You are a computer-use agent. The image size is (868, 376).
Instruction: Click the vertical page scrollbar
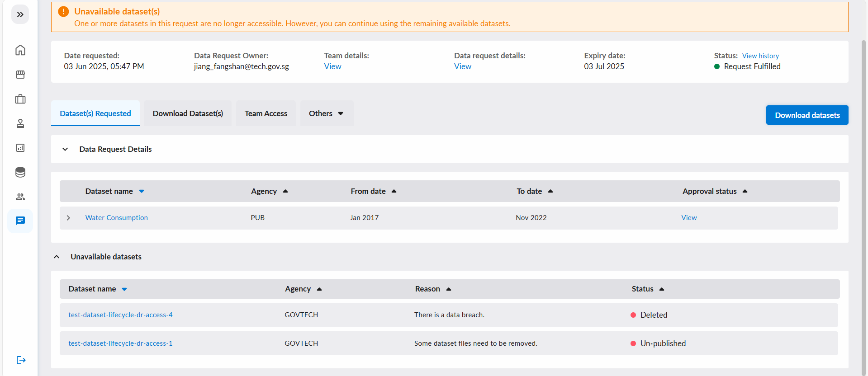863,208
